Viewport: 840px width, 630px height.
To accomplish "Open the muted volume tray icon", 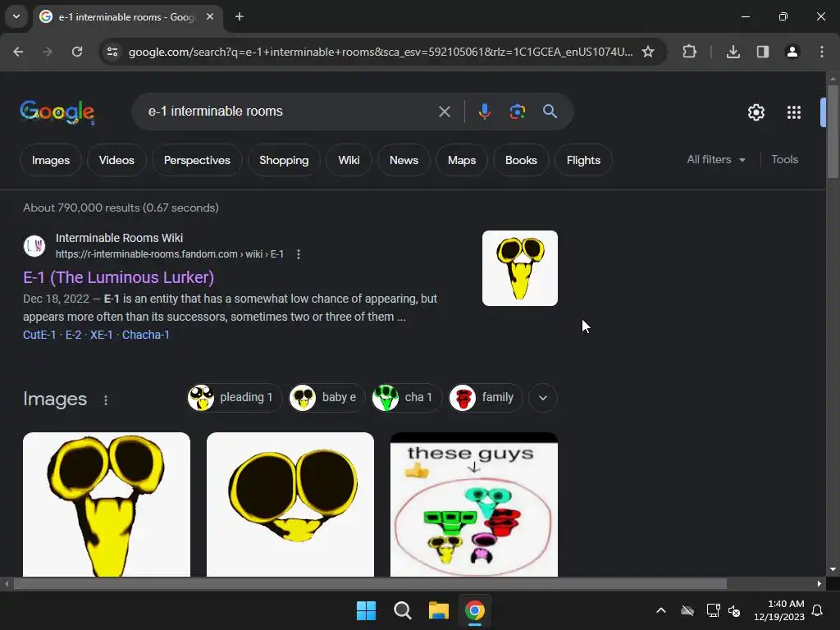I will 734,610.
